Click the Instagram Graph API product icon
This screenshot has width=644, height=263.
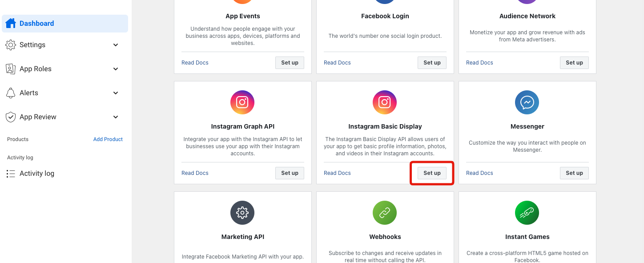(x=242, y=102)
